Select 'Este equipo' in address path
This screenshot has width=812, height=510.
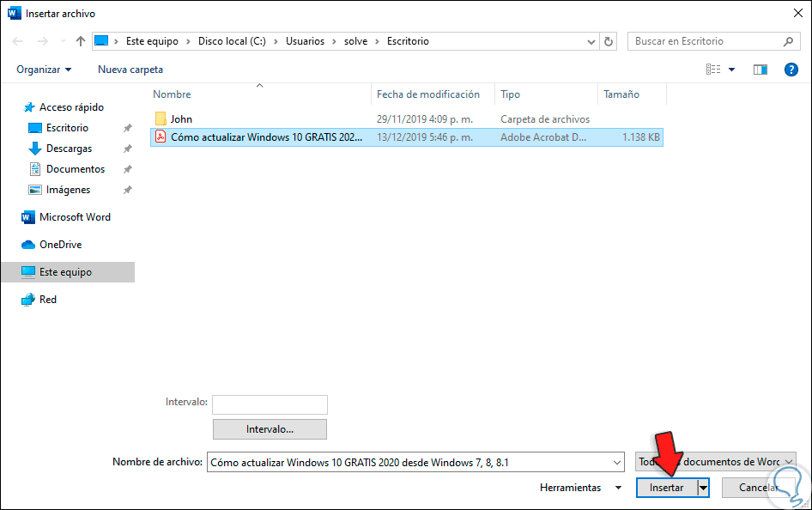[152, 41]
